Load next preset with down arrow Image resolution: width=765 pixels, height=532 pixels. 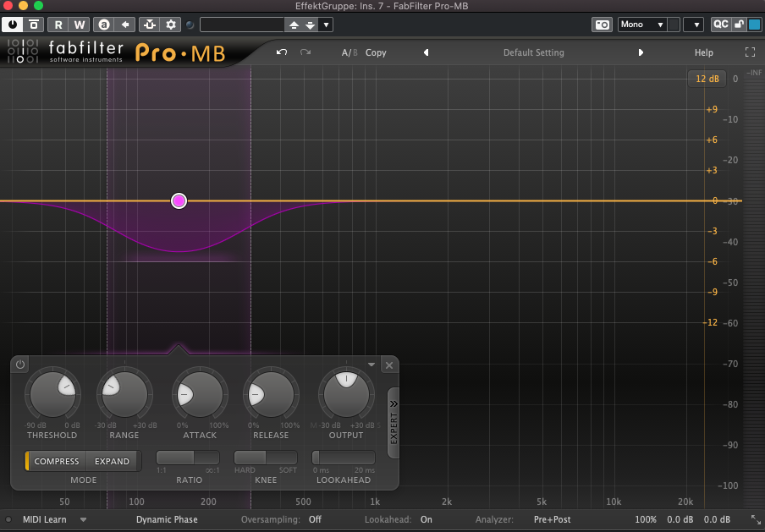311,25
